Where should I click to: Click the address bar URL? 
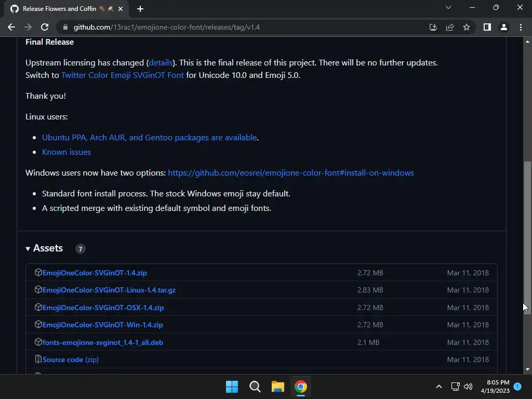(167, 27)
